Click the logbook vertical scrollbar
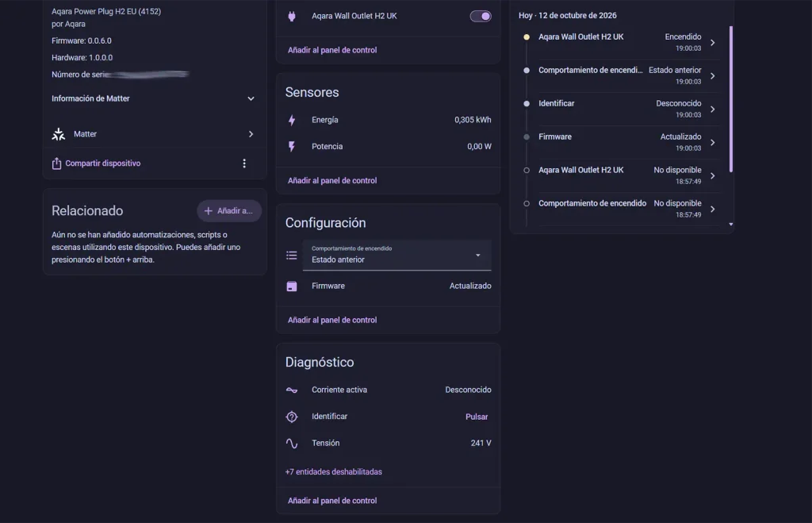 730,98
